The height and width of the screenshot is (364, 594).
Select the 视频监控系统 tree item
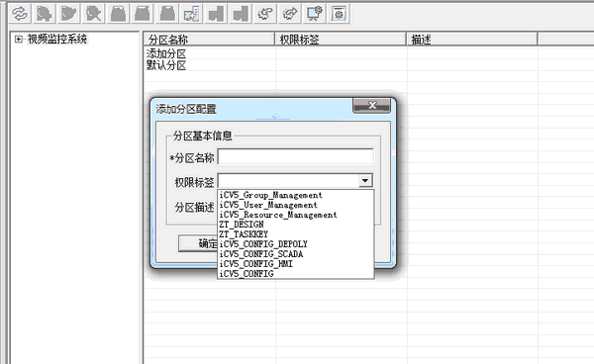pos(57,39)
